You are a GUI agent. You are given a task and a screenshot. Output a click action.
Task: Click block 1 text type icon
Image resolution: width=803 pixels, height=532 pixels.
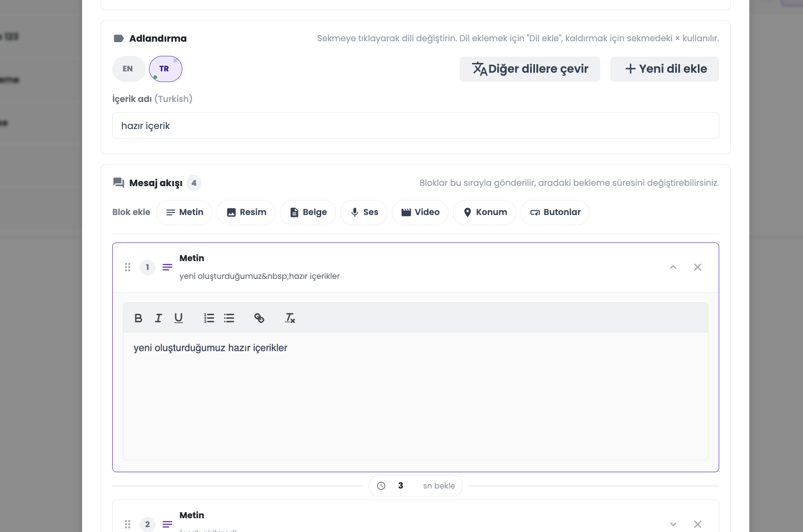click(167, 267)
